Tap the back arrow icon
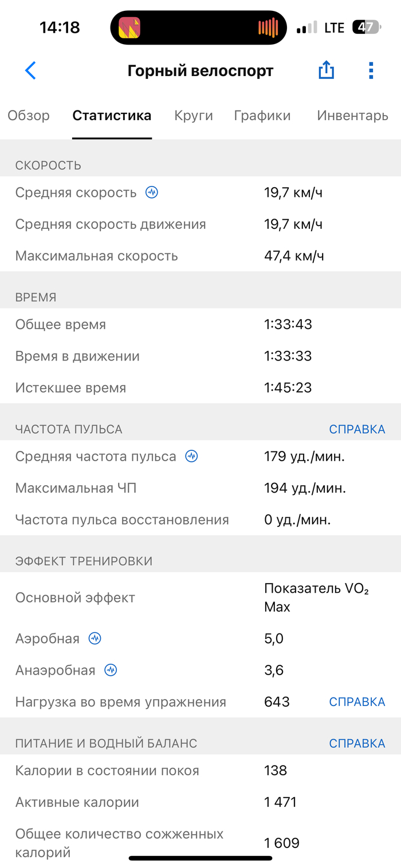 (x=30, y=70)
